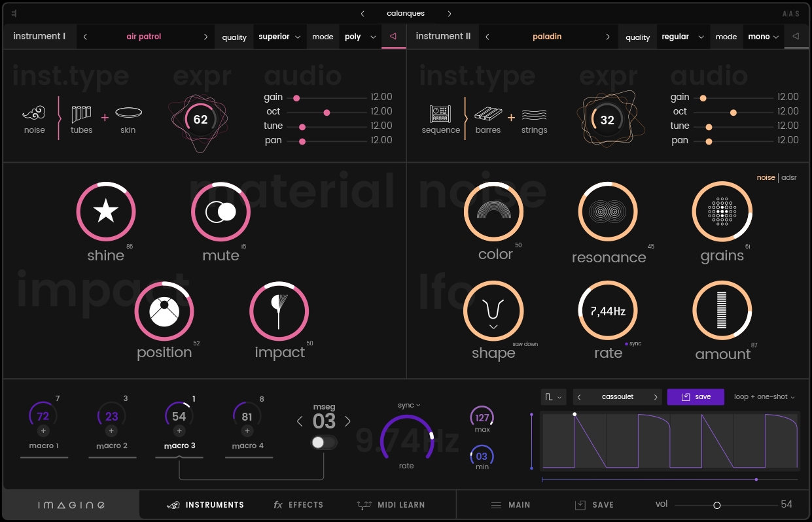Viewport: 812px width, 522px height.
Task: Open the INSTRUMENTS tab
Action: (205, 505)
